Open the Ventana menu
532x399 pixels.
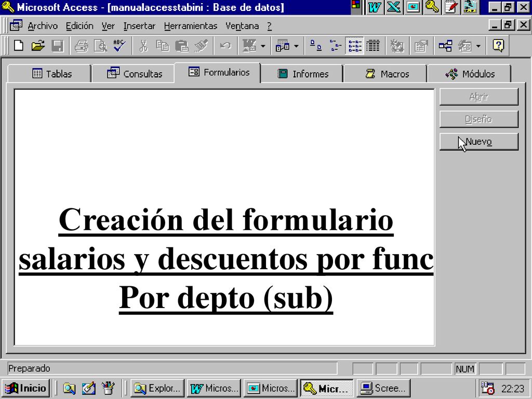242,26
